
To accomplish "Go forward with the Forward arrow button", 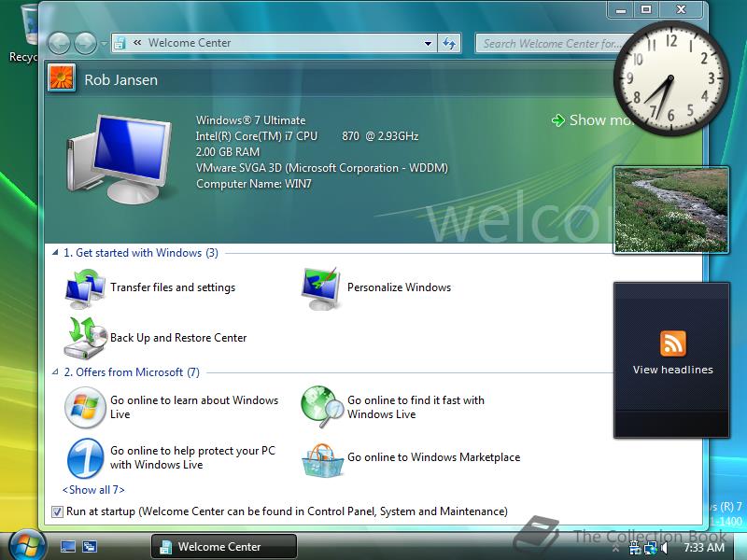I will 86,44.
